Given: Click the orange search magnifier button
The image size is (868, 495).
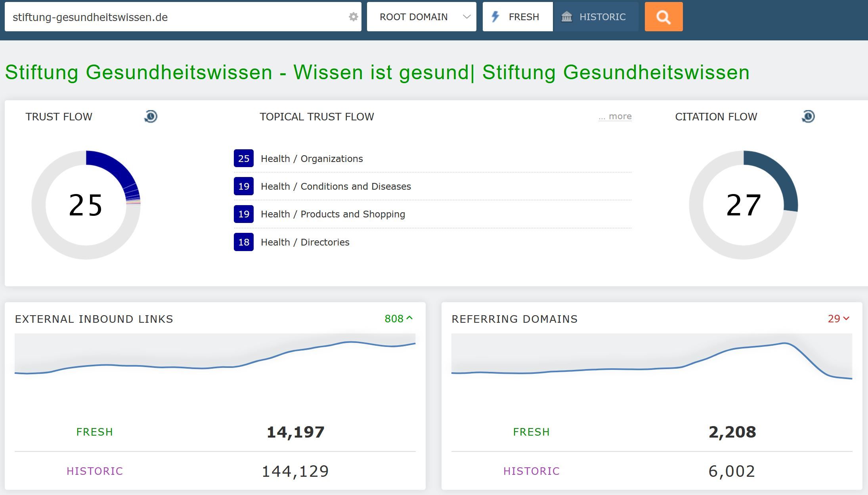Looking at the screenshot, I should pyautogui.click(x=663, y=17).
